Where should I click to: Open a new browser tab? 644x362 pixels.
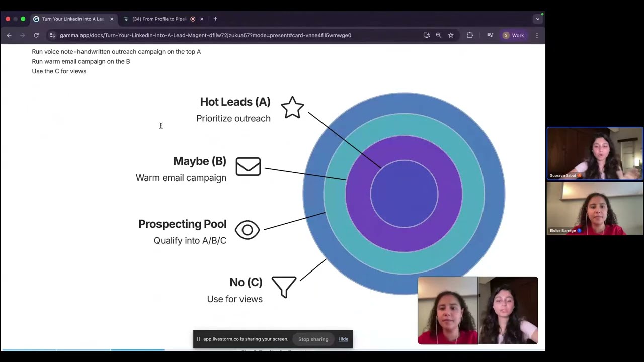coord(215,19)
